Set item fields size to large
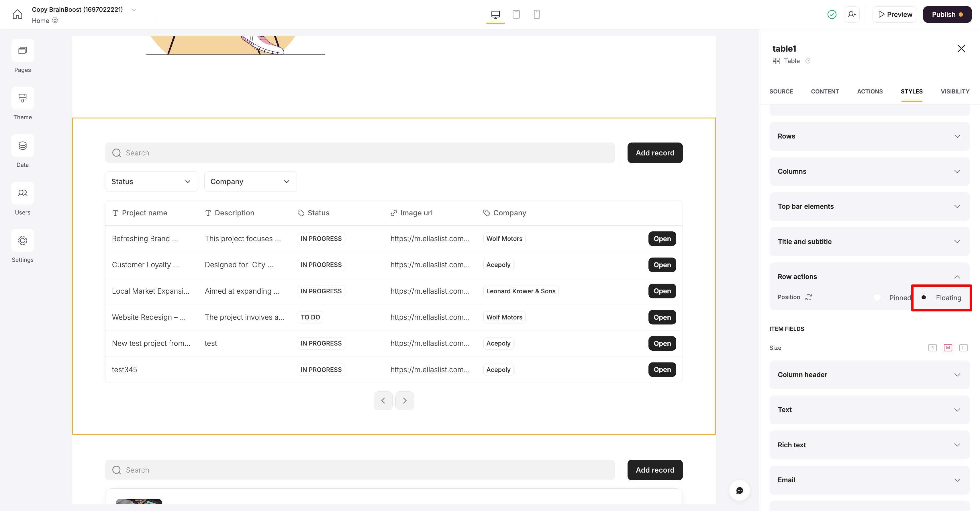The width and height of the screenshot is (980, 511). pos(964,348)
